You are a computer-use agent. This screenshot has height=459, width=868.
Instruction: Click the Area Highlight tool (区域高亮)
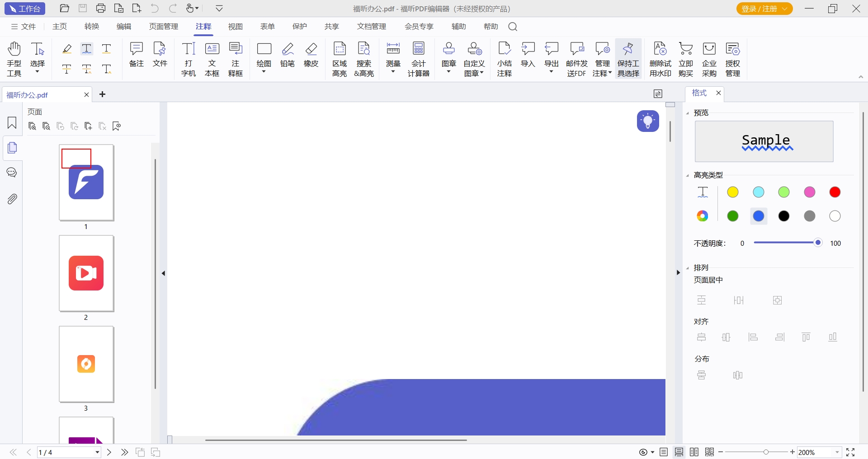[340, 59]
